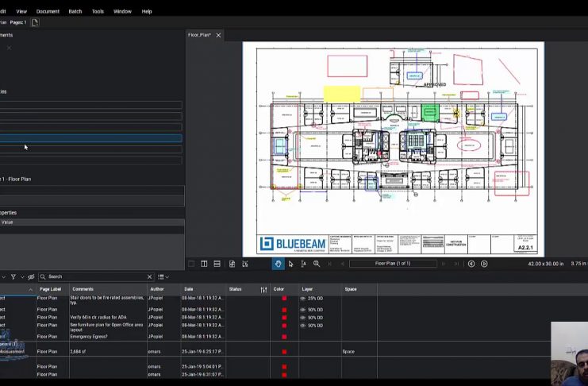Click the new page icon beside Pages

coord(35,22)
